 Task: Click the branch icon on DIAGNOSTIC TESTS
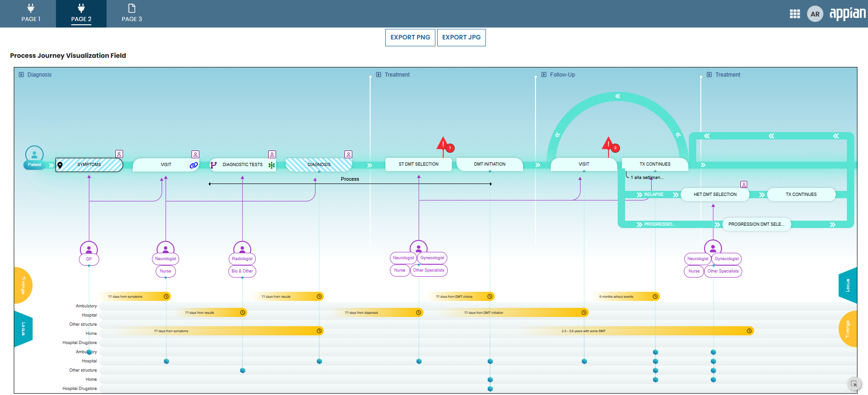(214, 165)
